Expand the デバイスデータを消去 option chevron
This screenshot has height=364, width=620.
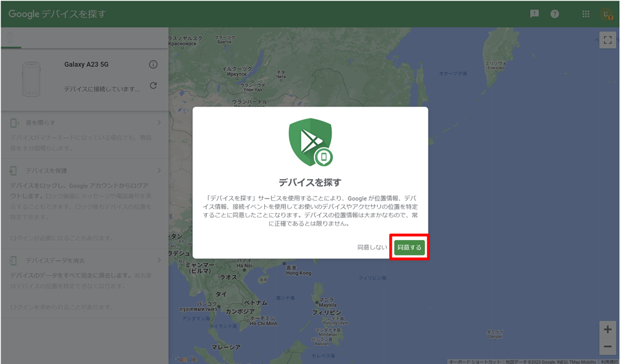[159, 260]
